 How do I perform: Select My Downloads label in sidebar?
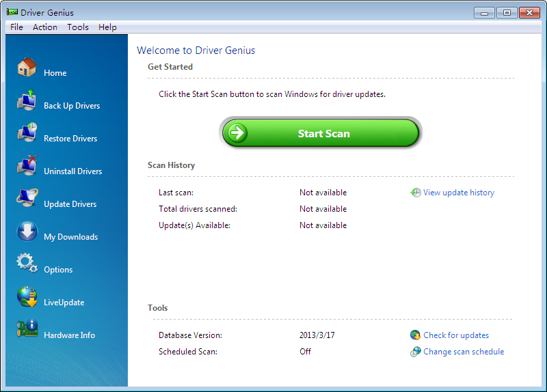[71, 236]
